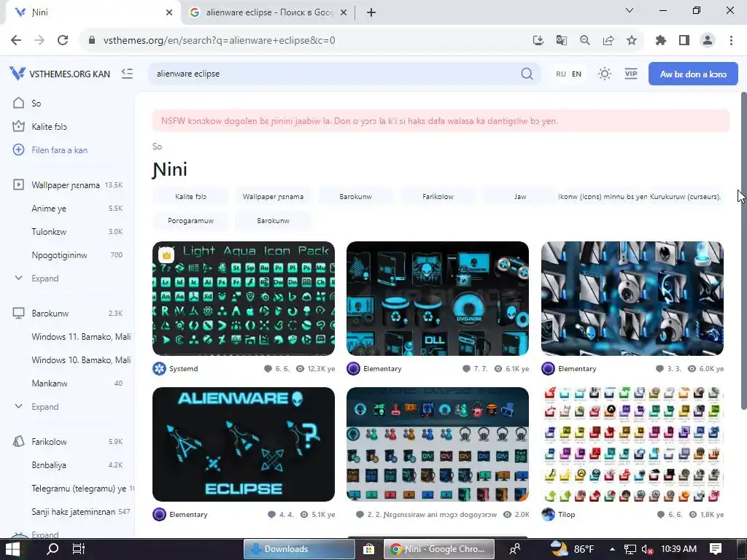Image resolution: width=747 pixels, height=560 pixels.
Task: Toggle the Chrome side panel icon
Action: point(684,40)
